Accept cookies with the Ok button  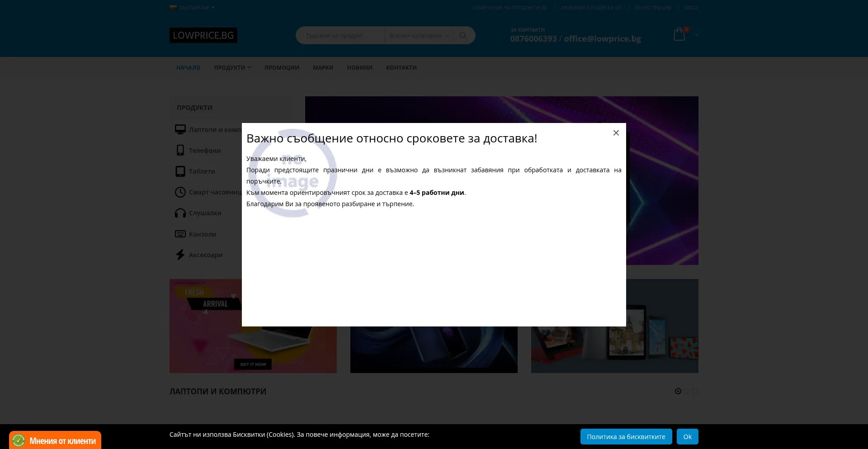[687, 437]
